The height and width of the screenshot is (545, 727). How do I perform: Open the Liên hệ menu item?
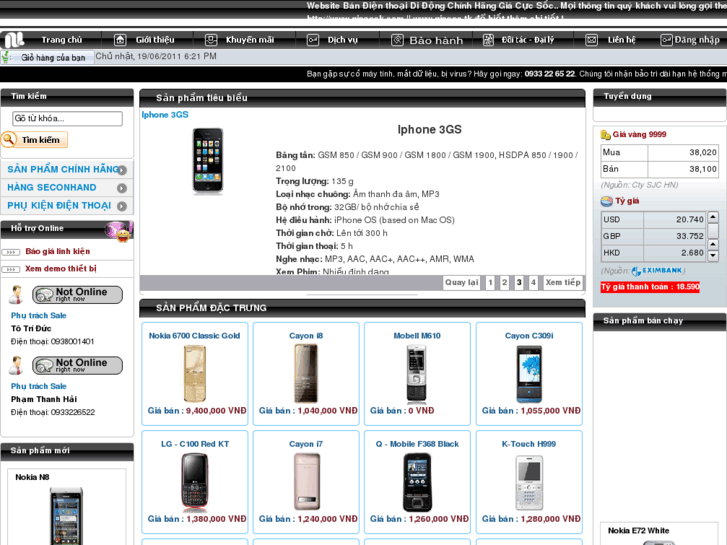tap(622, 40)
